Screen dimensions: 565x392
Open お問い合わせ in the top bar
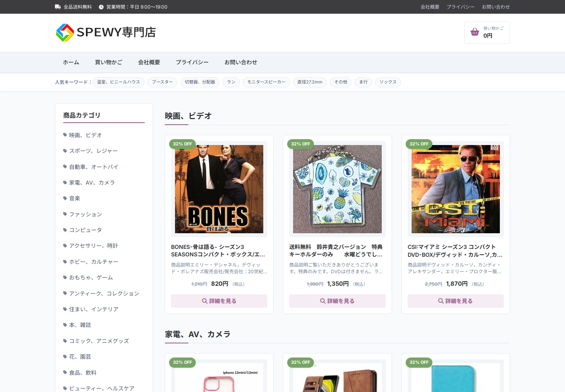[496, 7]
